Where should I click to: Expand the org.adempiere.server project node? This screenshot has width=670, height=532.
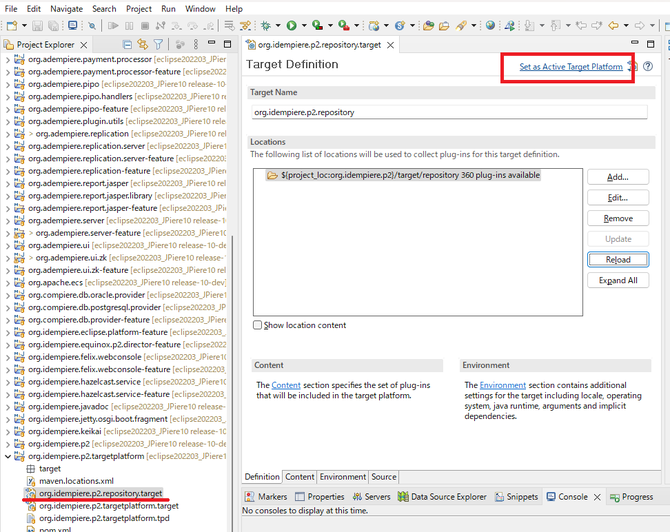click(9, 220)
